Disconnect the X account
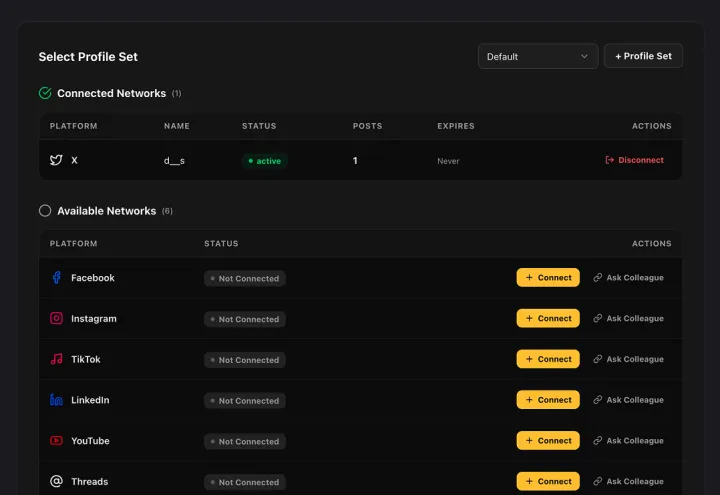 pos(635,160)
